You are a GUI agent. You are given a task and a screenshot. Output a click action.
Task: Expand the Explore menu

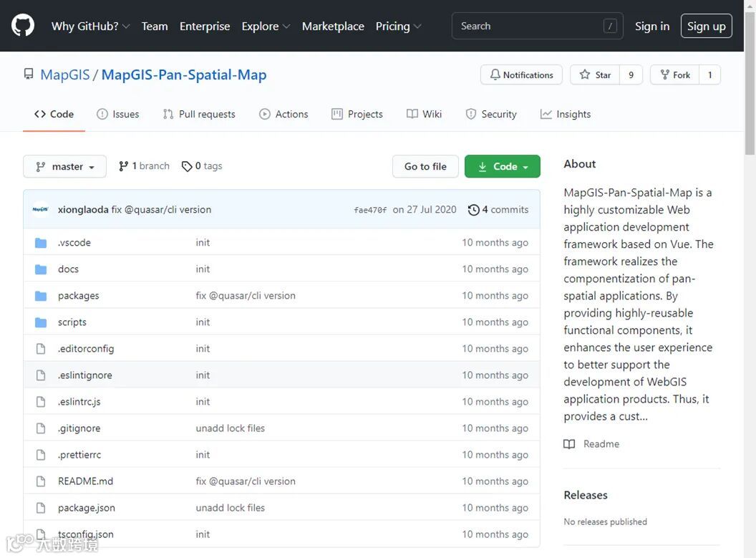pyautogui.click(x=266, y=26)
